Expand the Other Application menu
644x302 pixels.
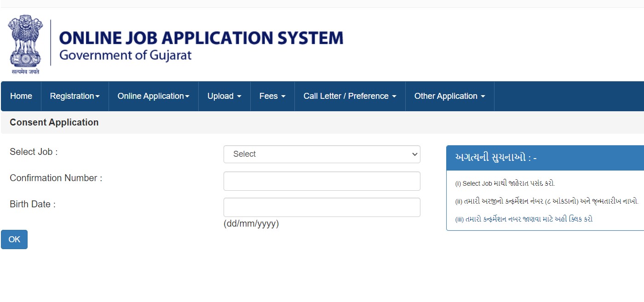tap(449, 96)
